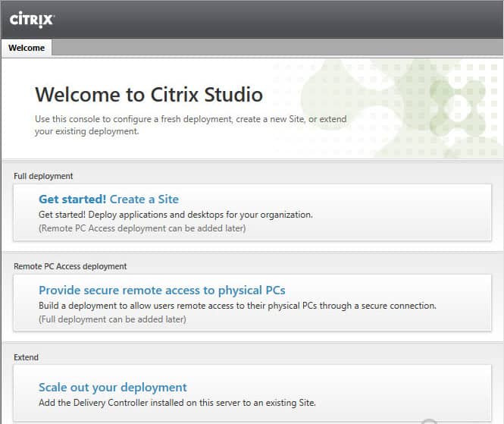Click 'Get started! Deploy applications and desktops' text
504x424 pixels.
click(x=176, y=215)
